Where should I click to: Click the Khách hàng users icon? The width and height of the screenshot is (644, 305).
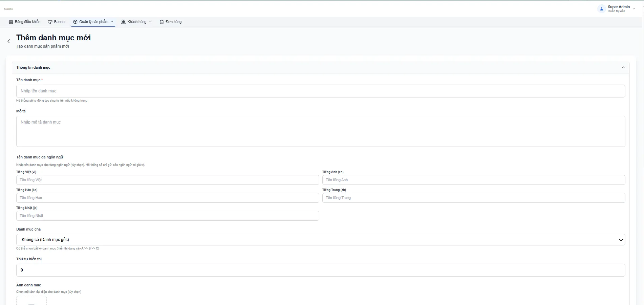(x=124, y=22)
